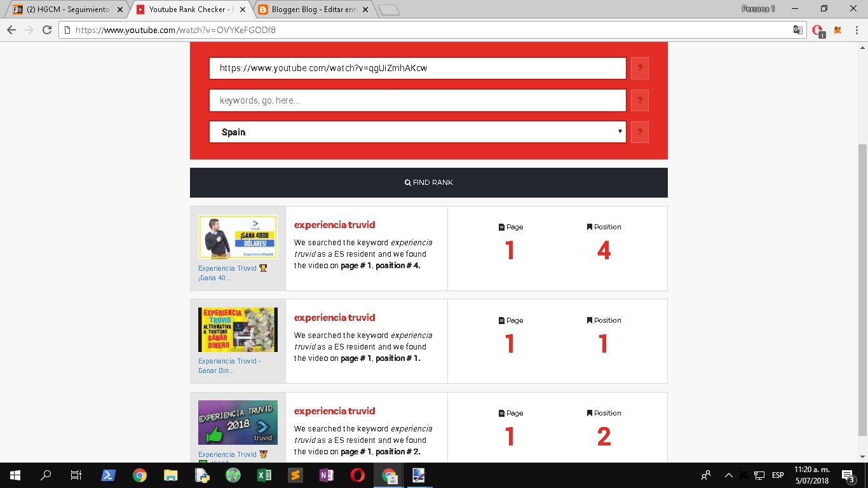Image resolution: width=868 pixels, height=488 pixels.
Task: Switch to the Blogger Blog Editar tab
Action: 314,10
